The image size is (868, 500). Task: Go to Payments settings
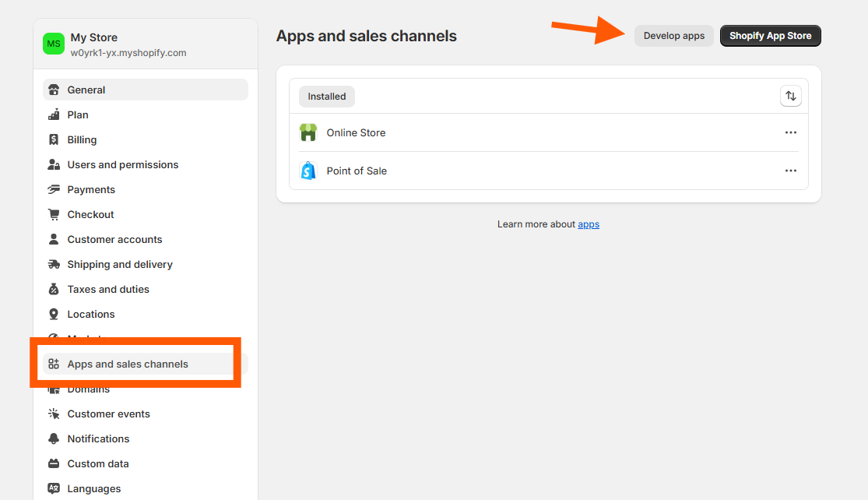[x=145, y=189]
